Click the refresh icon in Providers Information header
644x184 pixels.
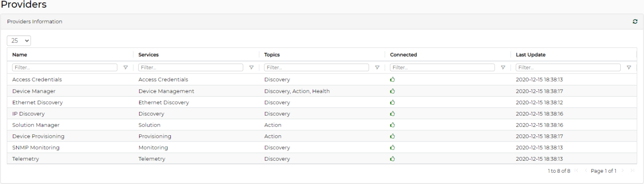[x=635, y=21]
